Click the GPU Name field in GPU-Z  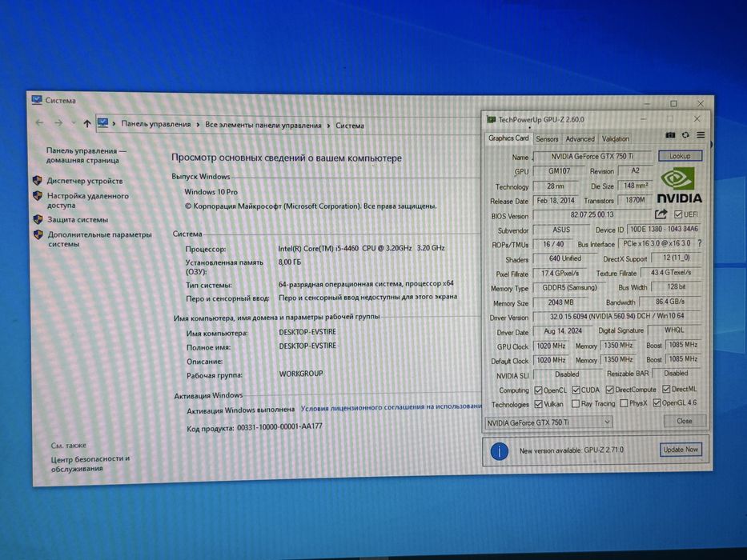(x=592, y=156)
